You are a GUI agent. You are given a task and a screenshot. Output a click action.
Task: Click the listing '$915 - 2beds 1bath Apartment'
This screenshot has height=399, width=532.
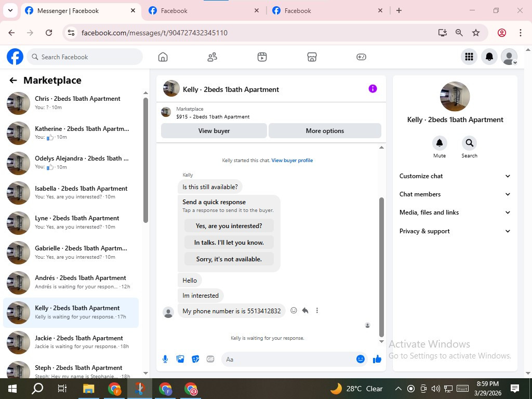[x=212, y=116]
